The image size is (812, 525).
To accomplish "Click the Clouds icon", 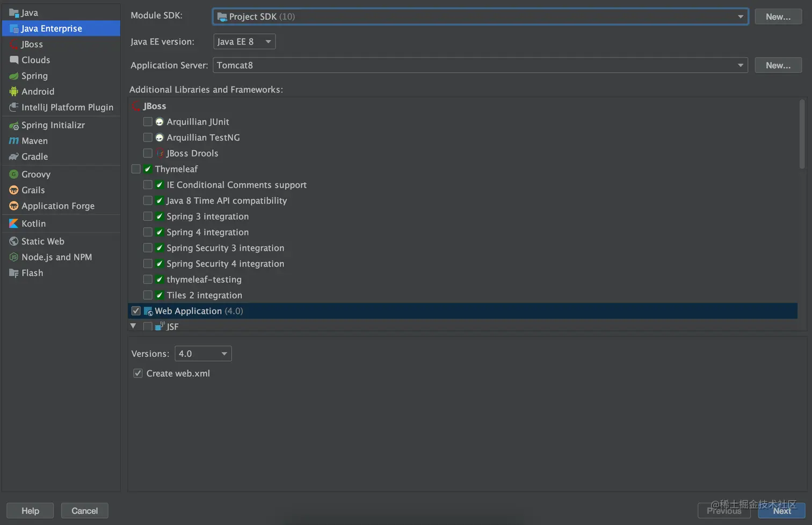I will click(x=14, y=60).
